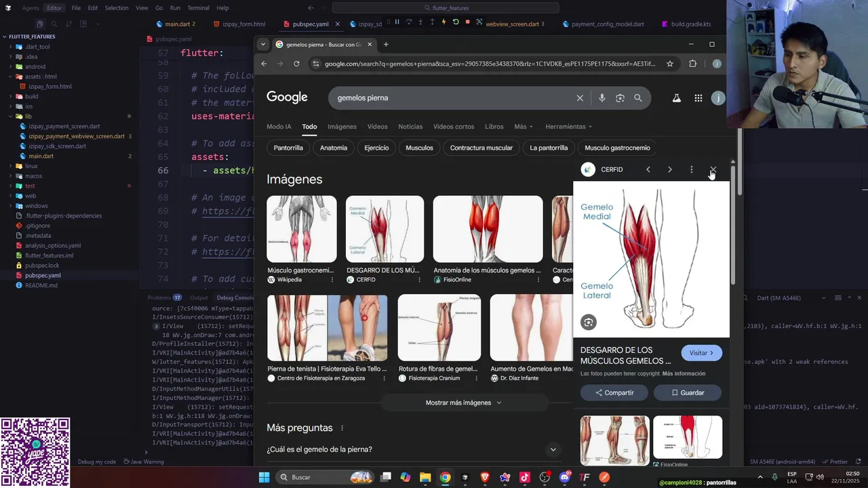This screenshot has height=488, width=868.
Task: Click the Google search magnifier button
Action: coord(638,98)
